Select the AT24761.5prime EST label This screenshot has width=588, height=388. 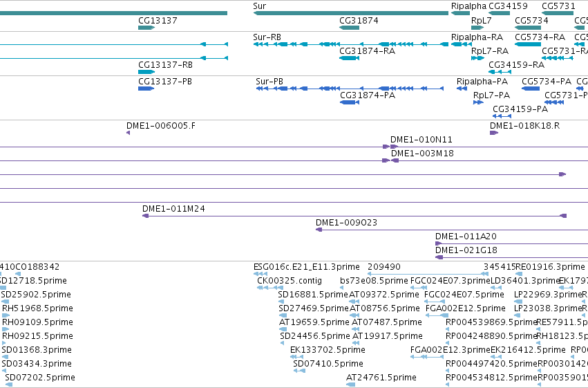(x=381, y=377)
